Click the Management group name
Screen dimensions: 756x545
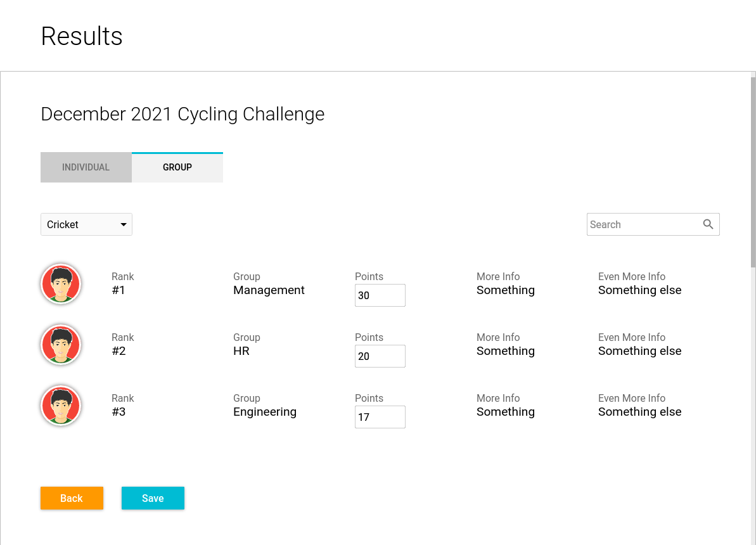(269, 290)
